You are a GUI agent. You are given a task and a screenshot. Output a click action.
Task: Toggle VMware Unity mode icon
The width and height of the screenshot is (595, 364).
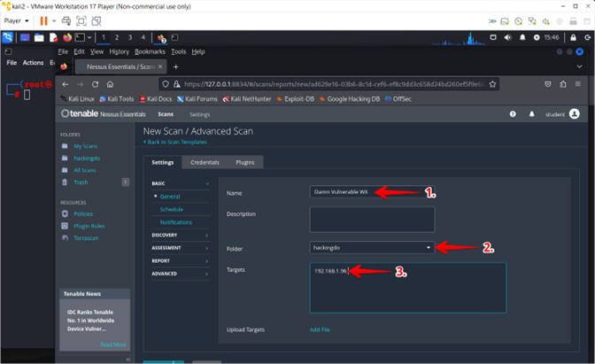pyautogui.click(x=96, y=21)
